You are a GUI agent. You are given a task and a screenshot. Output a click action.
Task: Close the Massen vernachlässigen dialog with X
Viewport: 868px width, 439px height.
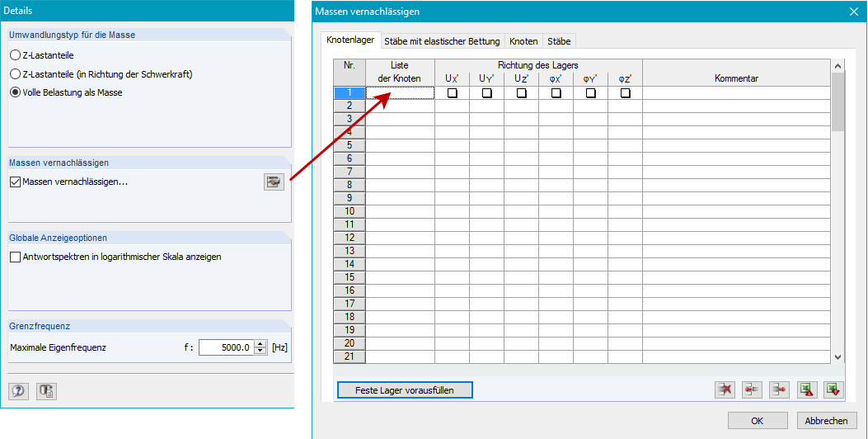[x=855, y=11]
